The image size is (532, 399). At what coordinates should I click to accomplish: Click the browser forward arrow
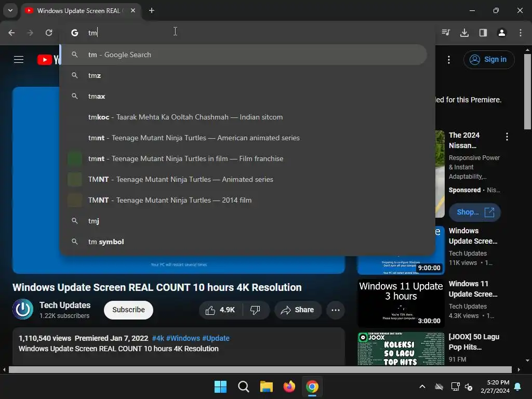[30, 33]
